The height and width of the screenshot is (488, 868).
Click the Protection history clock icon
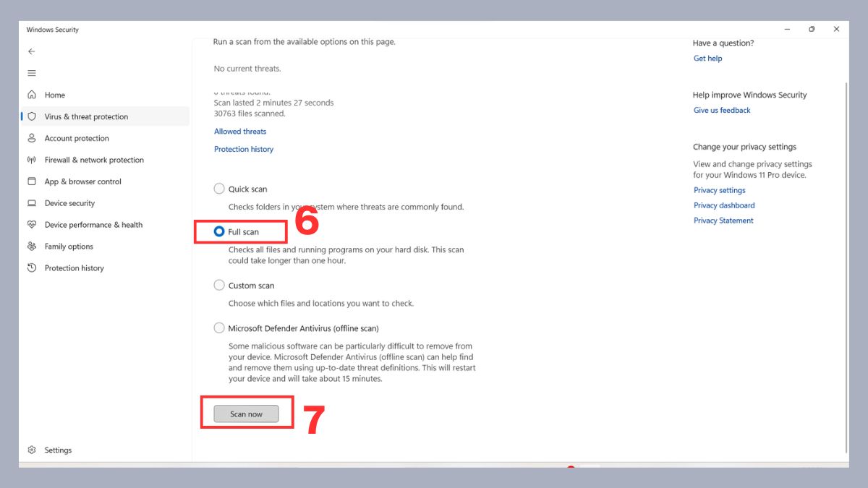coord(32,268)
